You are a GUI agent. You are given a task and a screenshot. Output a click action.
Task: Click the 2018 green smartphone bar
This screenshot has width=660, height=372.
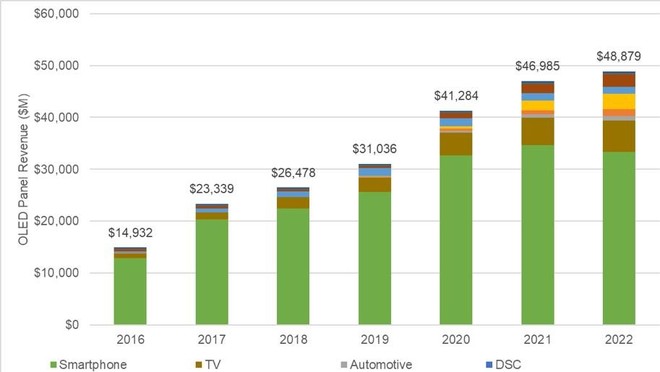[x=293, y=266]
